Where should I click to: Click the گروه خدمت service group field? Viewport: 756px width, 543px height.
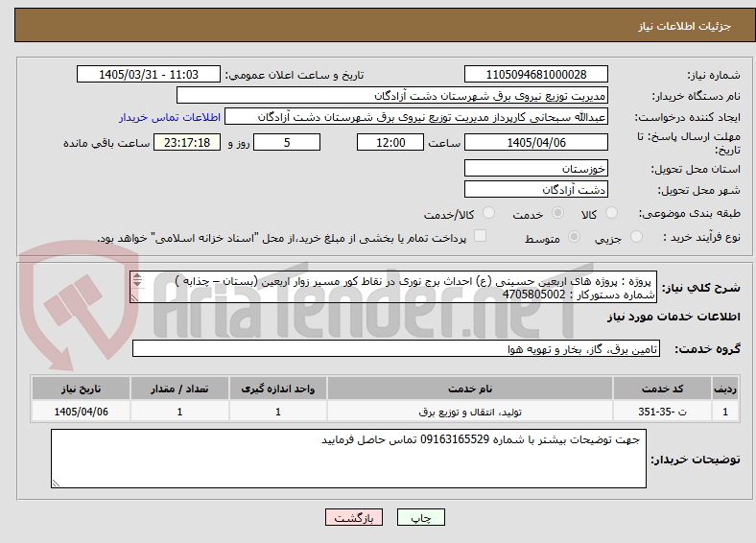(396, 348)
